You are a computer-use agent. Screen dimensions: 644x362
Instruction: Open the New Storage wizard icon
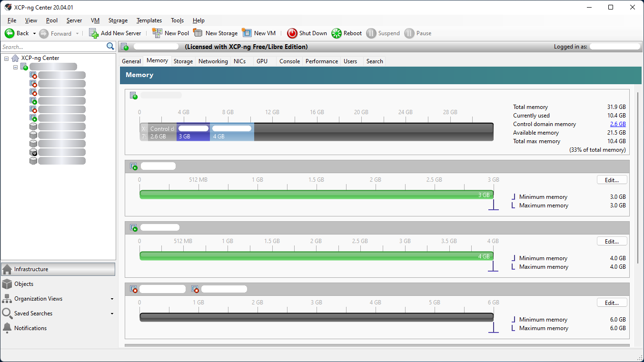coord(198,33)
